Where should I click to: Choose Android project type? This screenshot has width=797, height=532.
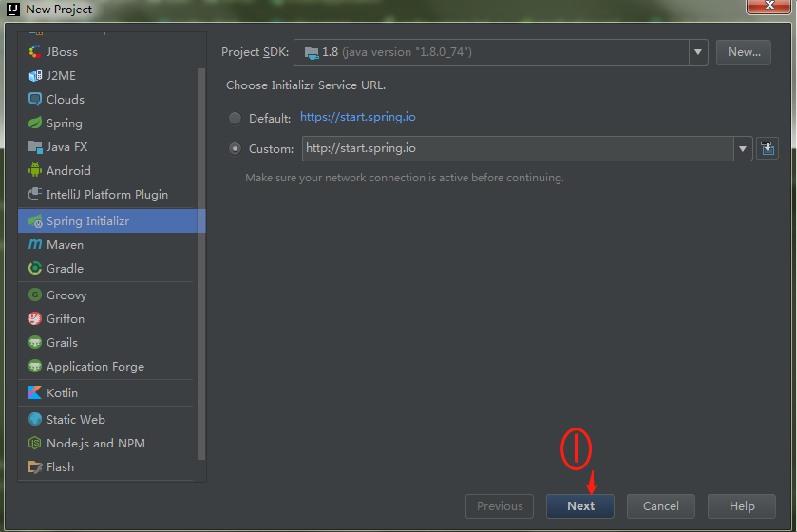pos(107,170)
